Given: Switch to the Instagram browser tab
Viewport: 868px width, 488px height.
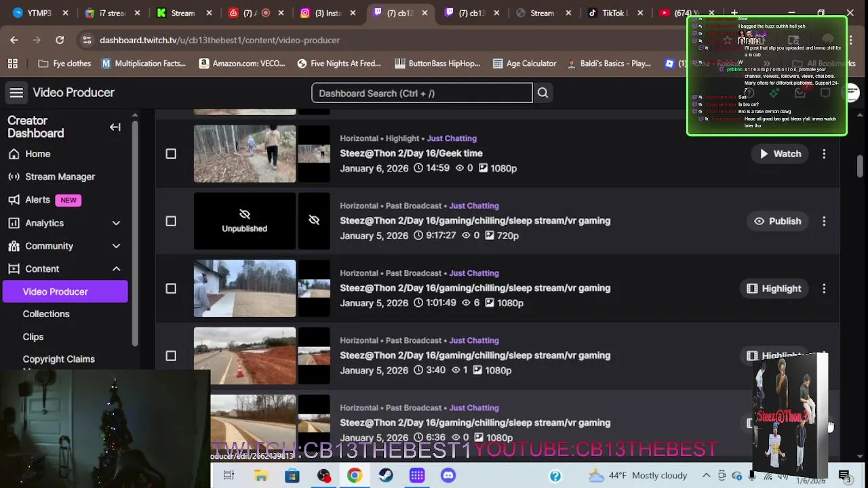Looking at the screenshot, I should click(x=329, y=13).
